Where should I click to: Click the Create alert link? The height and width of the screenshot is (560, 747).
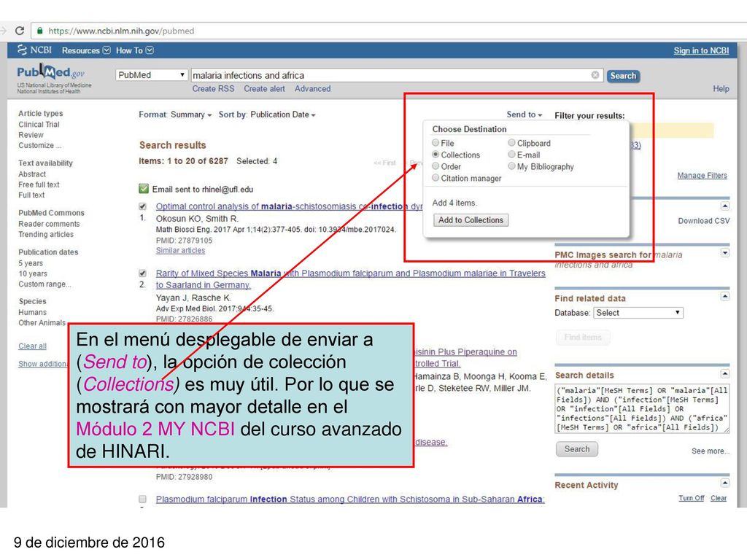[264, 88]
